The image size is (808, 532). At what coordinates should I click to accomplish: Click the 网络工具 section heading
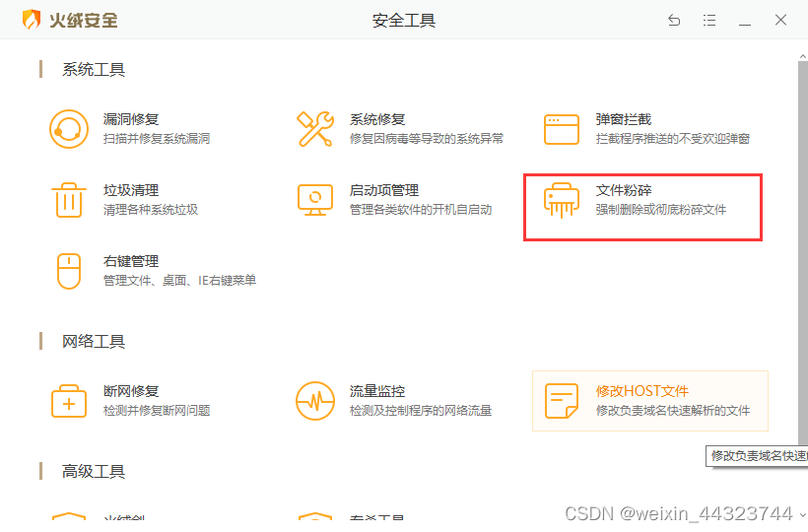(x=94, y=342)
